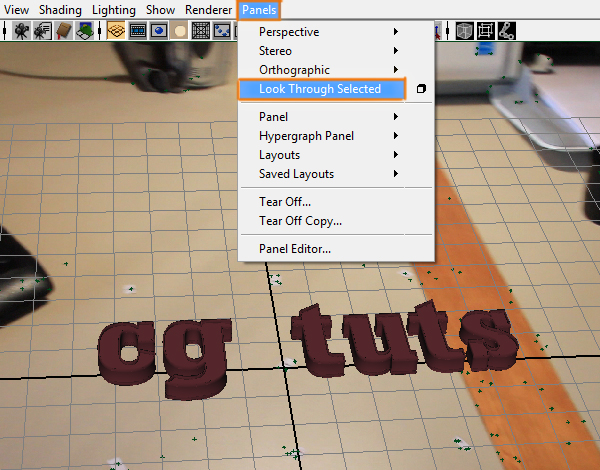The width and height of the screenshot is (600, 470).
Task: Toggle the Safe Action blue-dots icon
Action: (222, 31)
